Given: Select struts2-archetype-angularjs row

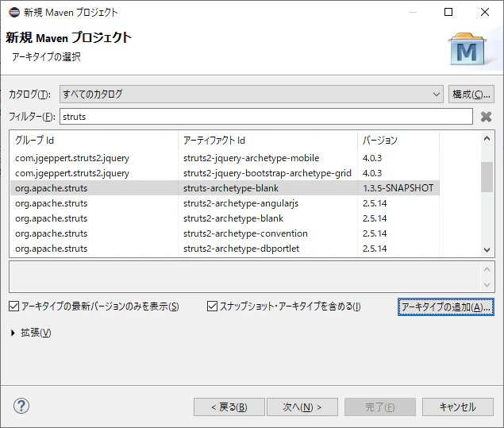Looking at the screenshot, I should [225, 203].
